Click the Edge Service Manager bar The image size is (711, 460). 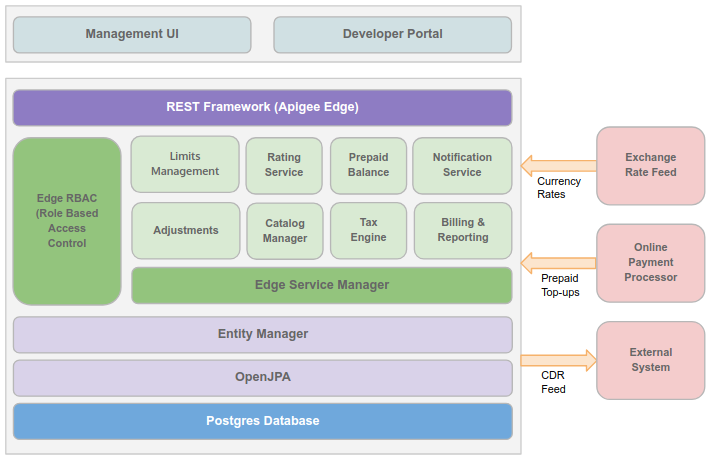[321, 285]
